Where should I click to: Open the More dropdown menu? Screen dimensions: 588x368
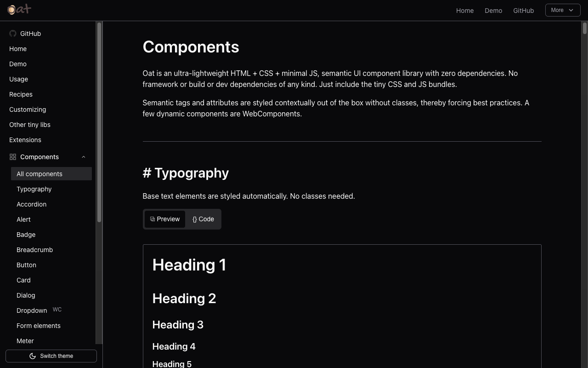tap(562, 10)
